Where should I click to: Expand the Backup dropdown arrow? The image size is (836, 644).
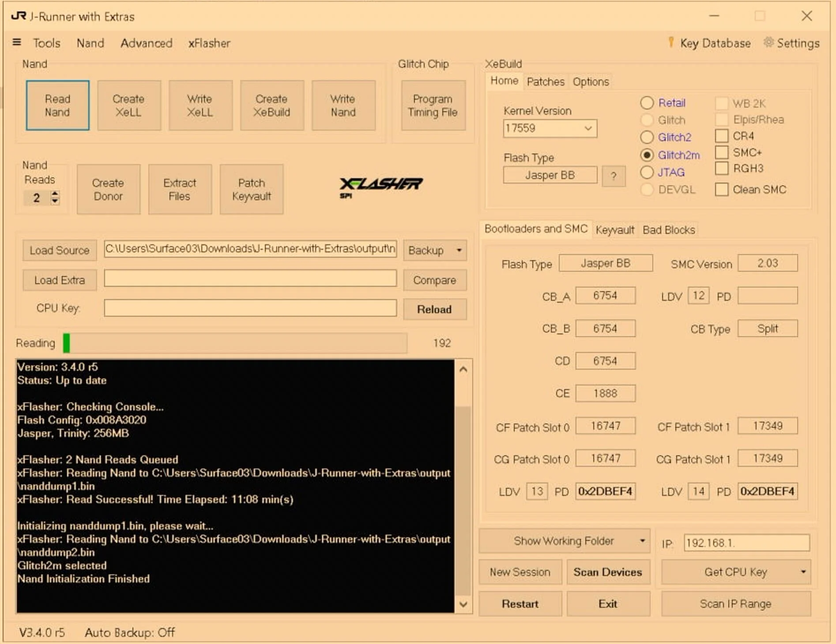click(x=459, y=250)
